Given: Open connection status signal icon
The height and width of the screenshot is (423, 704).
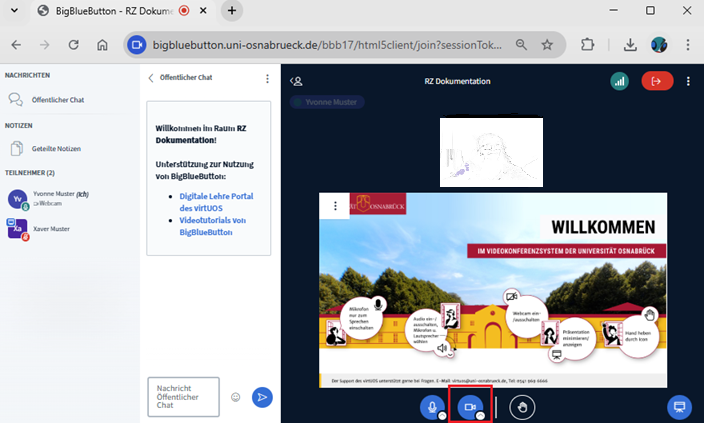Looking at the screenshot, I should [x=620, y=81].
